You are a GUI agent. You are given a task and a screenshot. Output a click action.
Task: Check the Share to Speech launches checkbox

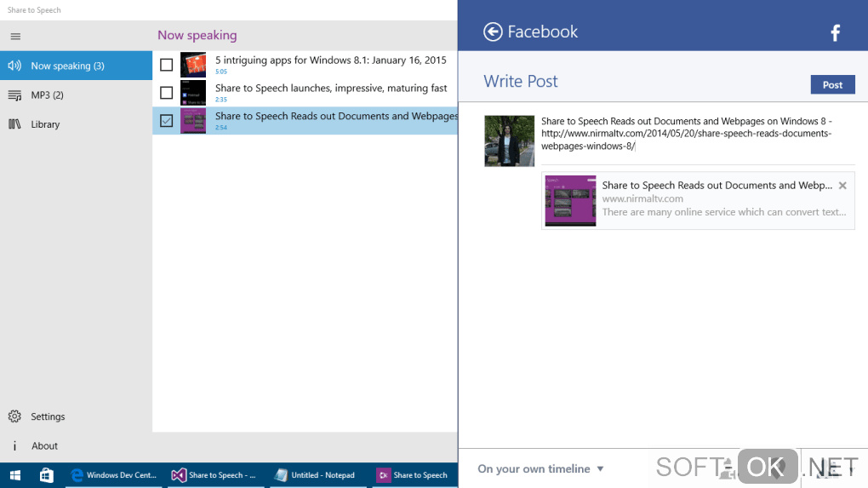click(x=166, y=93)
